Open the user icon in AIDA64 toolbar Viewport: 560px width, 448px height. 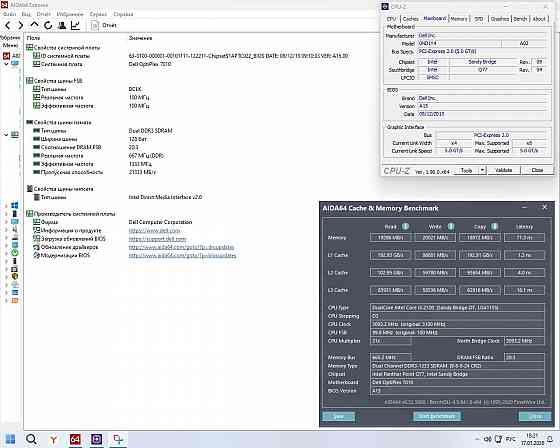[62, 25]
